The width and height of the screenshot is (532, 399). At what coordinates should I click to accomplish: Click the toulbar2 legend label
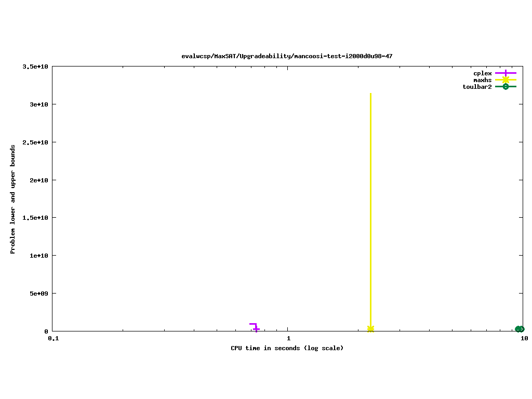(477, 87)
